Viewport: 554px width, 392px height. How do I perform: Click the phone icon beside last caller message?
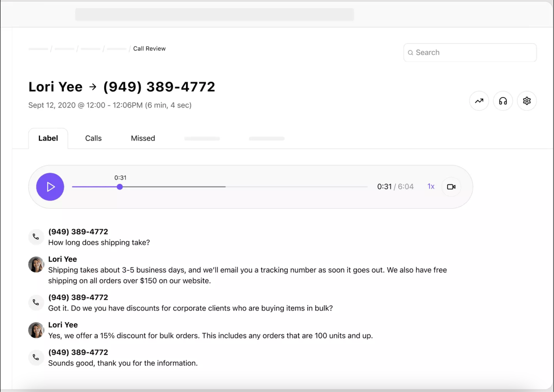click(x=36, y=357)
